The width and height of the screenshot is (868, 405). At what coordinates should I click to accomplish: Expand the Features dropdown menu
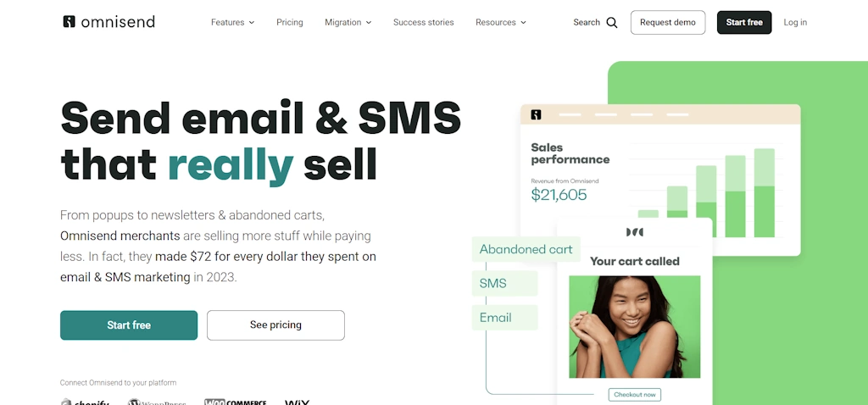pyautogui.click(x=232, y=22)
